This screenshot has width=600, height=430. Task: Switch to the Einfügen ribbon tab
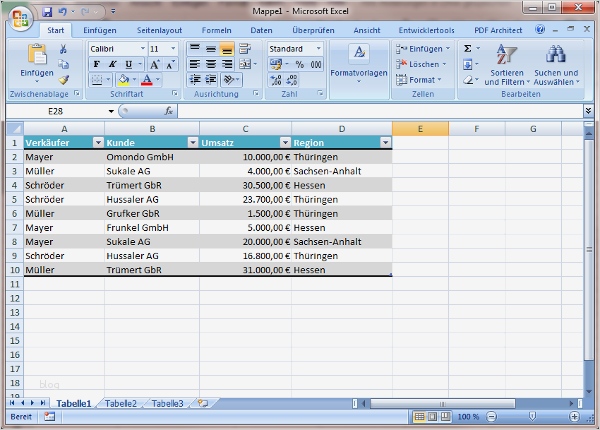(x=100, y=30)
